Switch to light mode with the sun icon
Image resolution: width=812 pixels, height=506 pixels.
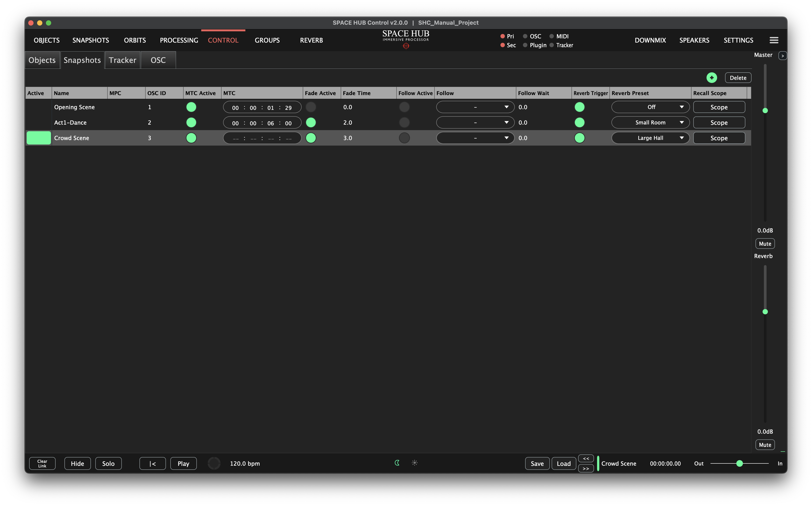tap(414, 463)
